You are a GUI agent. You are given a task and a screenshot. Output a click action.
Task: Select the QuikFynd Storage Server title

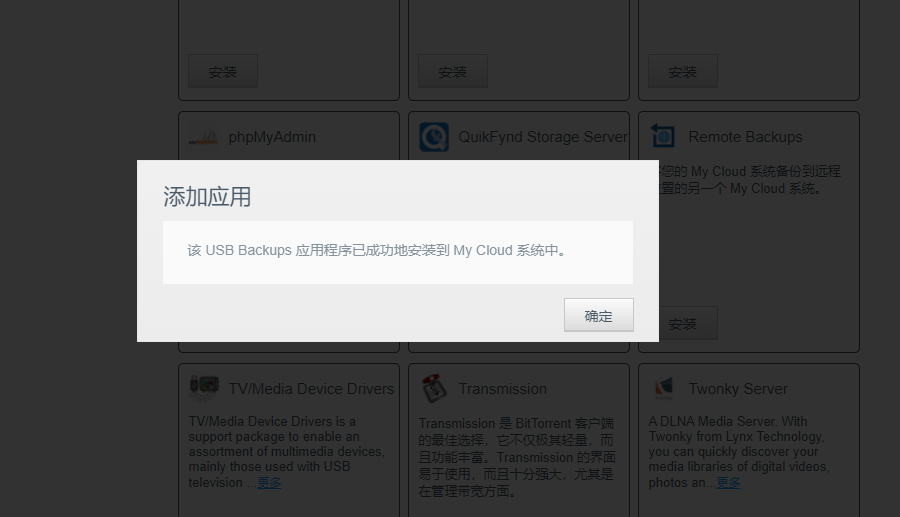[543, 137]
